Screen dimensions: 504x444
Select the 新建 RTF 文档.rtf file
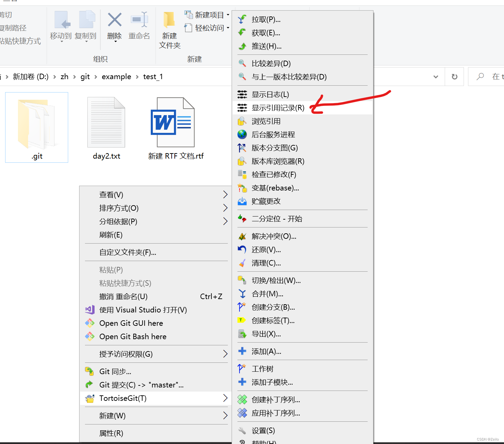(176, 128)
